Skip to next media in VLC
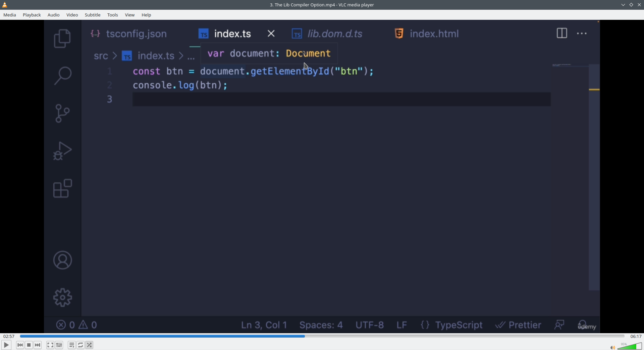Viewport: 644px width, 350px height. click(38, 345)
